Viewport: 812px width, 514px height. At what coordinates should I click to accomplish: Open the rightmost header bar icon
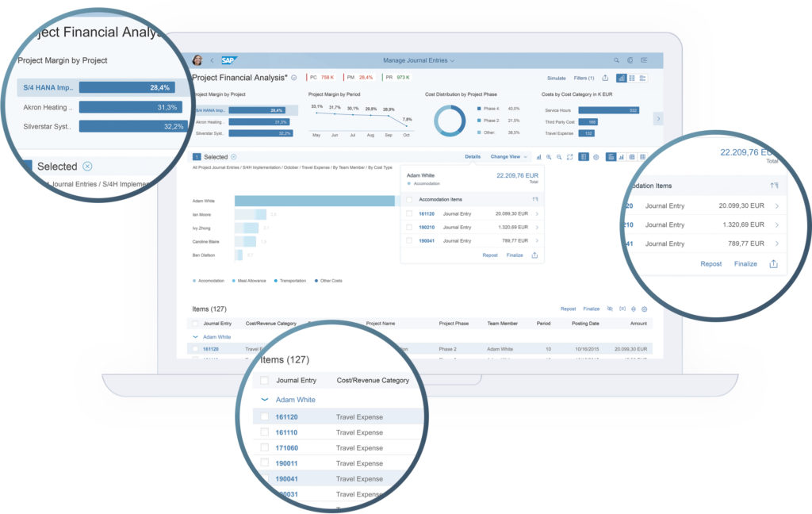tap(644, 60)
